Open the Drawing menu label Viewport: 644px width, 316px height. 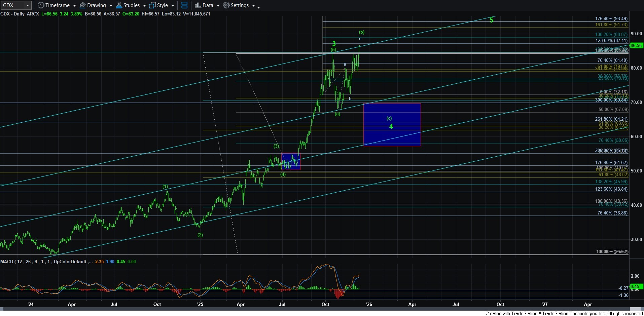pos(96,5)
